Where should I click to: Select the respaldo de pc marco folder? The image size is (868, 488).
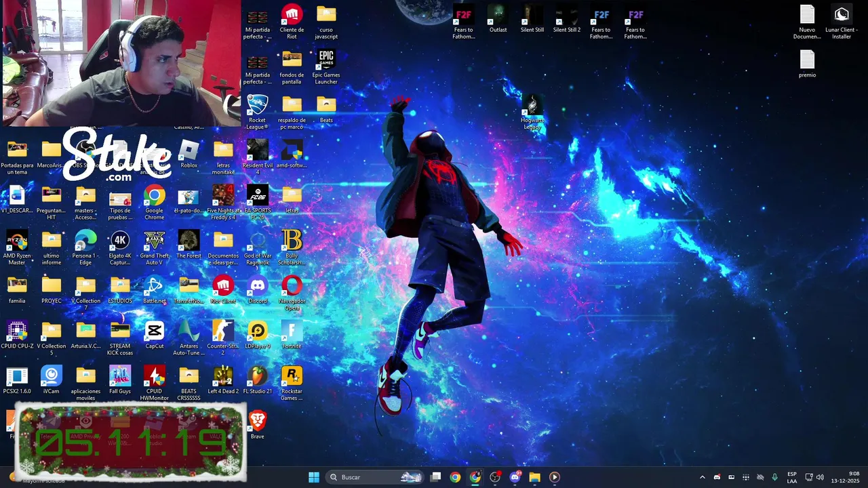(292, 113)
